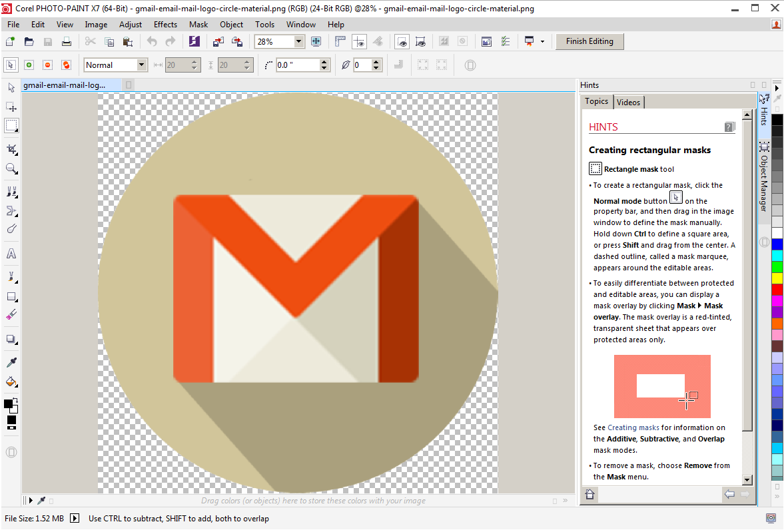Select the Eyedropper tool
The width and height of the screenshot is (784, 532).
coord(11,362)
